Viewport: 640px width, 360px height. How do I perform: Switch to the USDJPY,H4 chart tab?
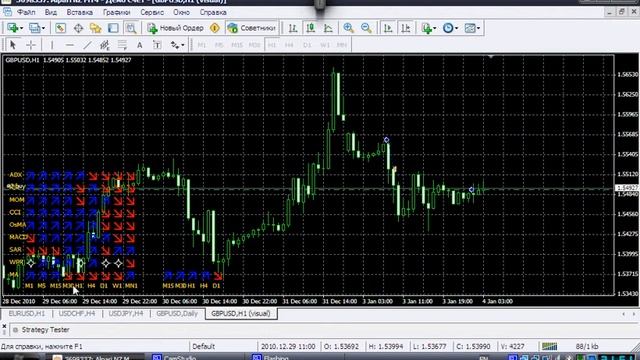click(126, 313)
